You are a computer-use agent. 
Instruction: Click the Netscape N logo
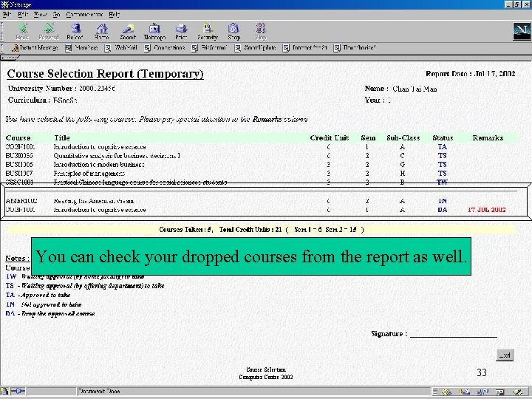point(522,32)
